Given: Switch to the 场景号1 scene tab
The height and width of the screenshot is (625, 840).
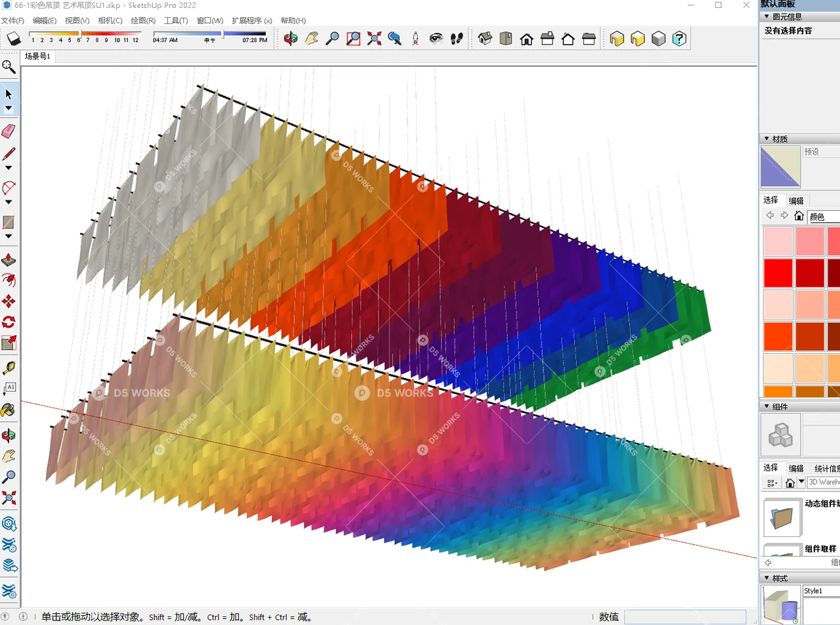Looking at the screenshot, I should 37,56.
